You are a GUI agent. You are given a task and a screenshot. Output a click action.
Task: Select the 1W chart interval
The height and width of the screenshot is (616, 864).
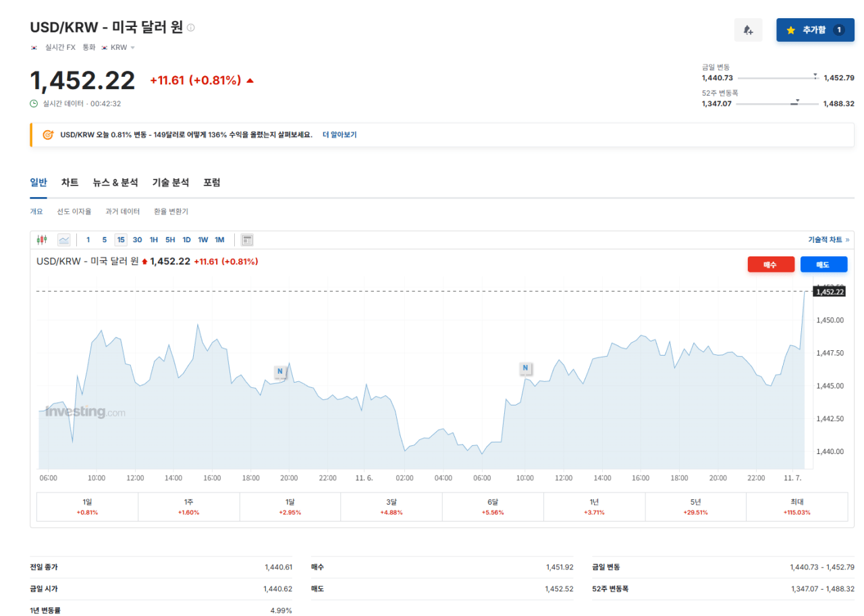pyautogui.click(x=203, y=240)
